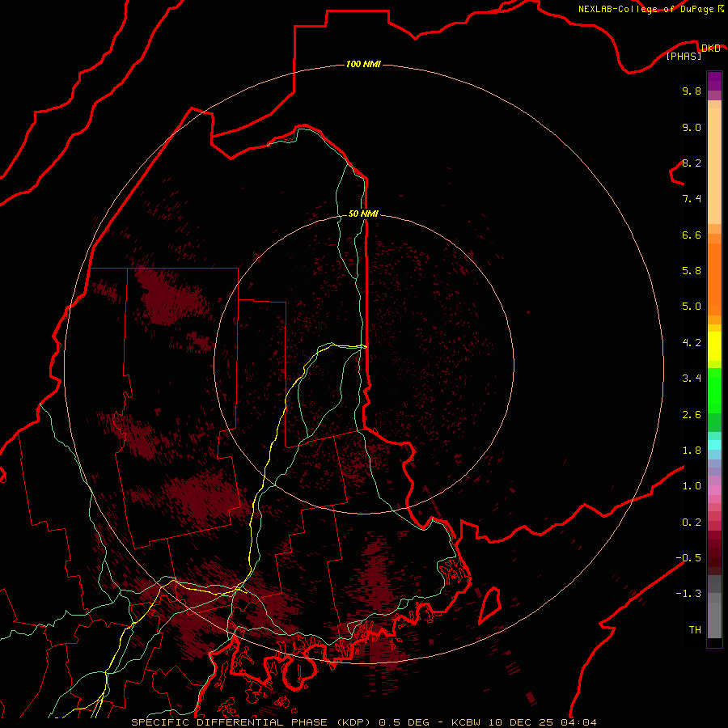
Task: Click the 1.8 legend value
Action: click(692, 451)
